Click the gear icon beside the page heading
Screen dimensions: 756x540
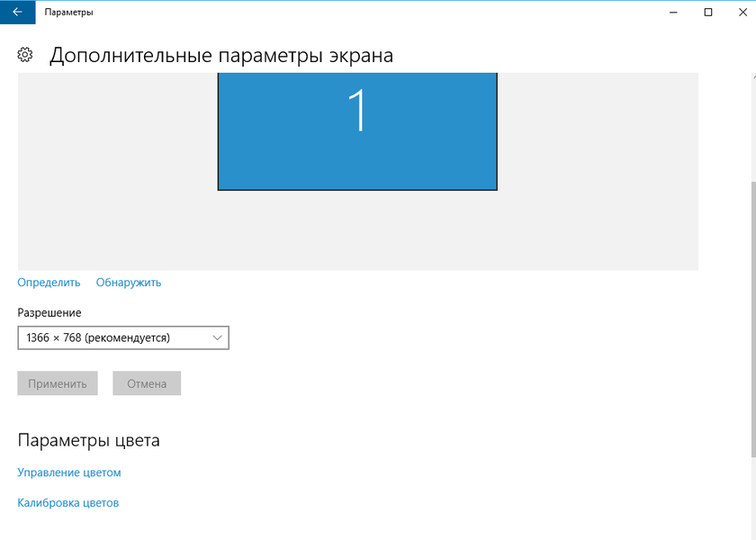[25, 55]
